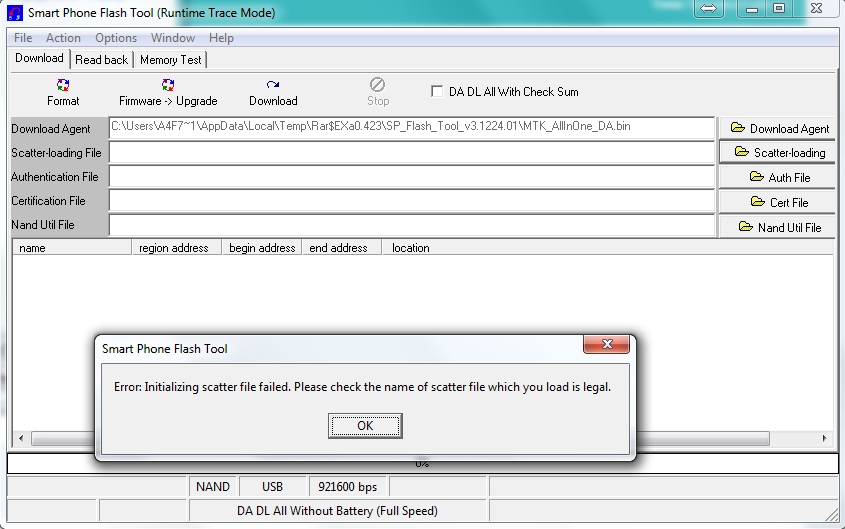Enable DA DL All With Check Sum
This screenshot has height=529, width=845.
437,91
